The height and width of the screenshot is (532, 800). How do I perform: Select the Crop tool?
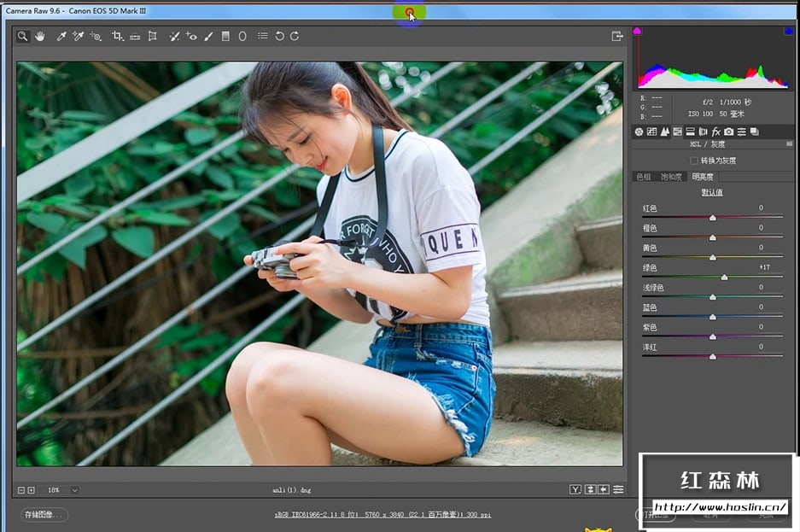tap(117, 36)
